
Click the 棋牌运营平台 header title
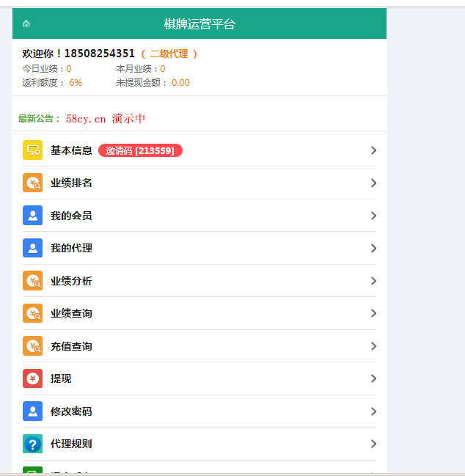[x=199, y=24]
